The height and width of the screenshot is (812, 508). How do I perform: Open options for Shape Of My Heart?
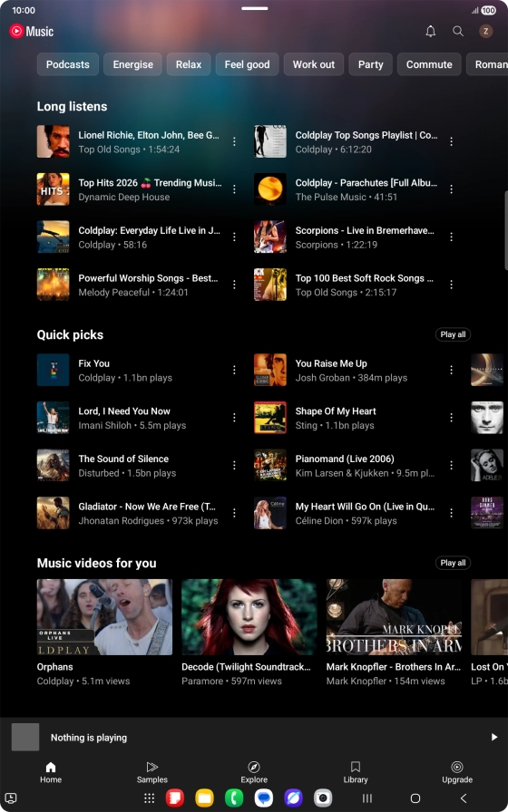(x=452, y=418)
